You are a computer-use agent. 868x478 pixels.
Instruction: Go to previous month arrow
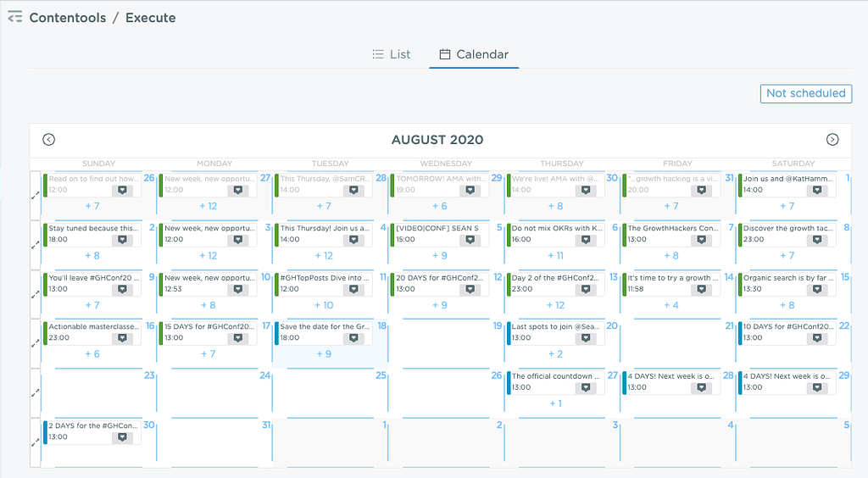(48, 139)
